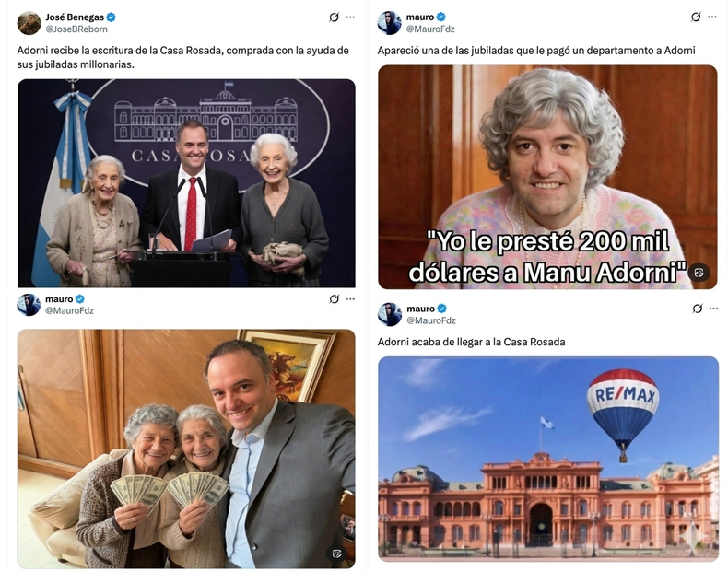Click the Grok icon on José Benegas tweet

334,17
